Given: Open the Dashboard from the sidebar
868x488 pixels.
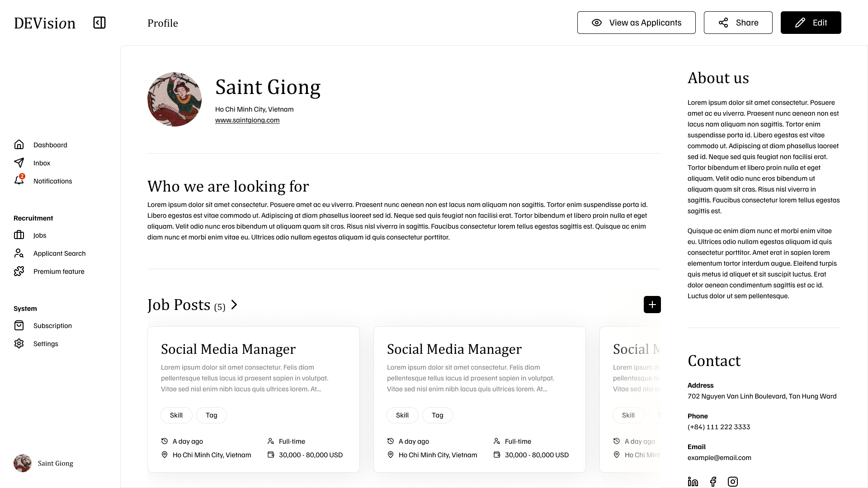Looking at the screenshot, I should point(50,145).
